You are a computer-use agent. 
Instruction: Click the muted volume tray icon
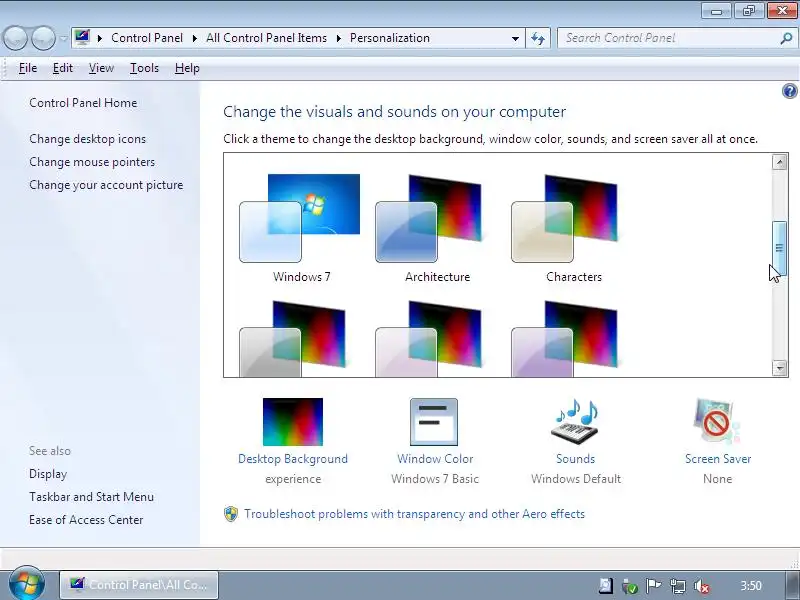pos(702,586)
